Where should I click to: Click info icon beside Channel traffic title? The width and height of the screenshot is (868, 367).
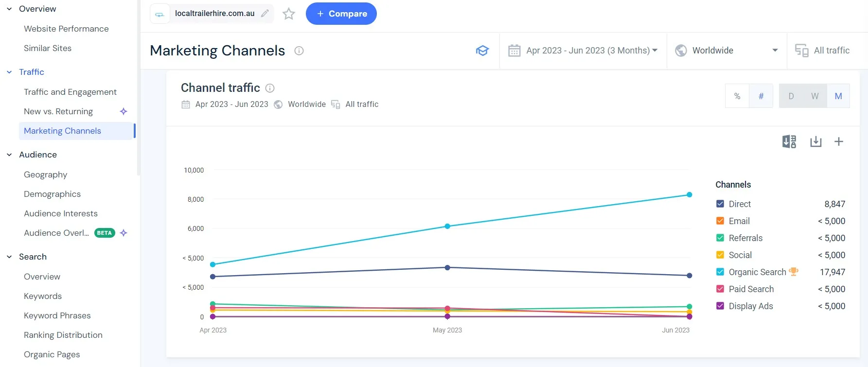pyautogui.click(x=270, y=88)
